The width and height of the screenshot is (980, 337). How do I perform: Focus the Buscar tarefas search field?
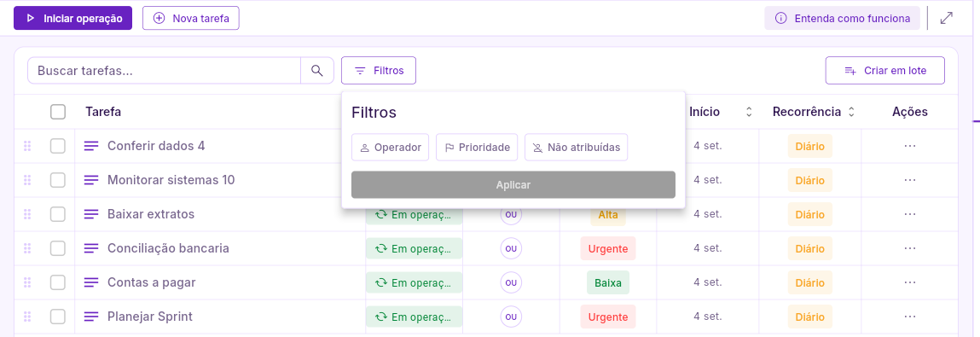coord(165,71)
